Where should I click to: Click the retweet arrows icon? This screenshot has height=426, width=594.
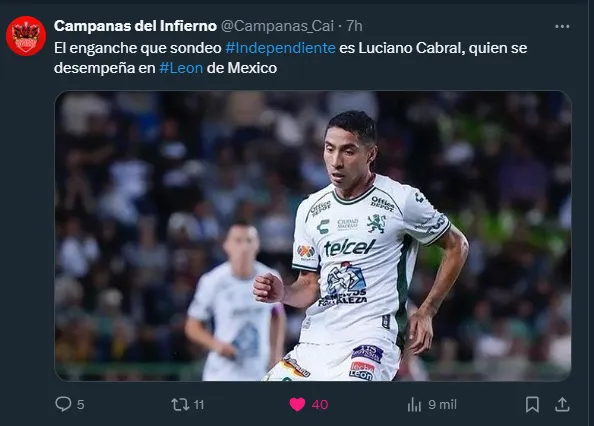180,404
